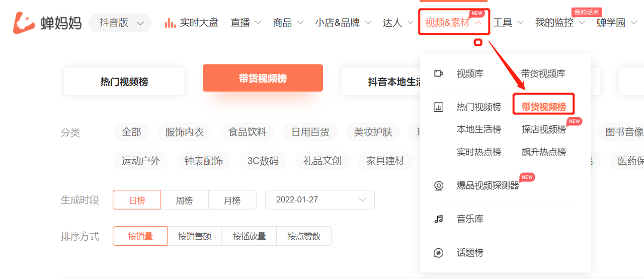Expand the 蝉学园 menu
The width and height of the screenshot is (644, 278).
(617, 23)
